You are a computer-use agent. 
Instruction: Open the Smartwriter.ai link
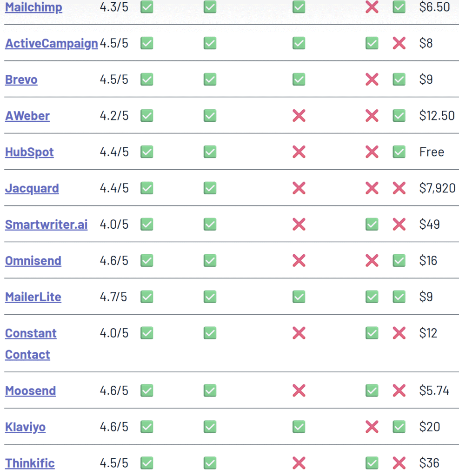tap(46, 225)
